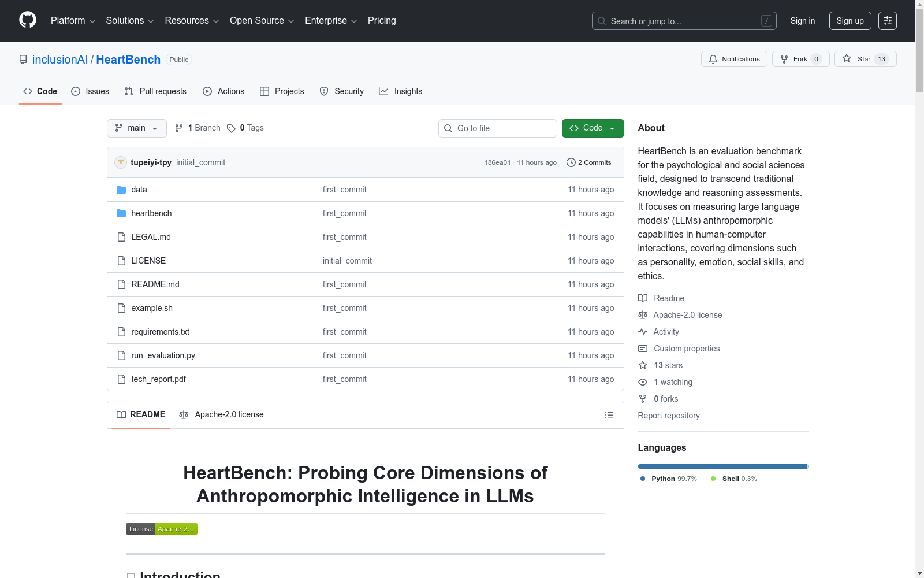Open the Projects tab

click(x=282, y=91)
